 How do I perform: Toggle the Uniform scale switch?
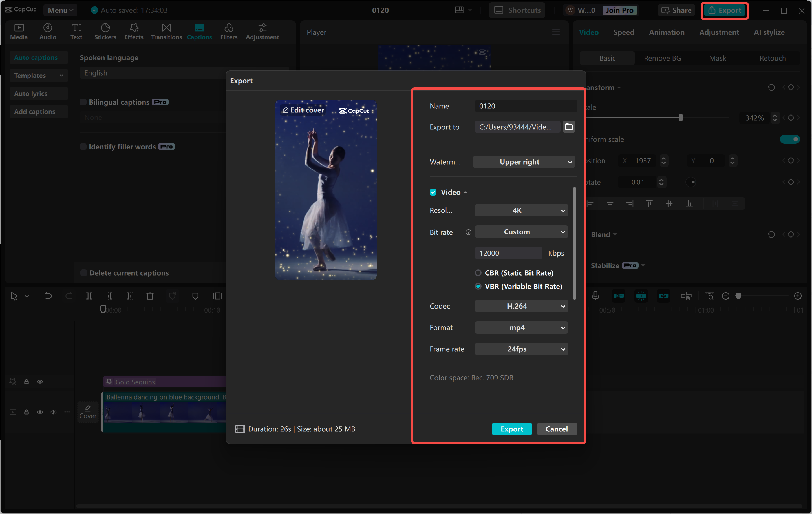pos(789,139)
